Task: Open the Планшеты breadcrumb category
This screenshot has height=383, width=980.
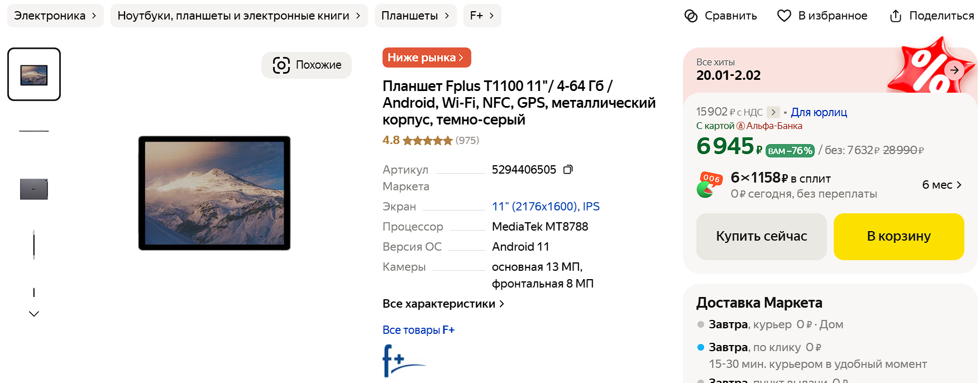Action: 415,16
